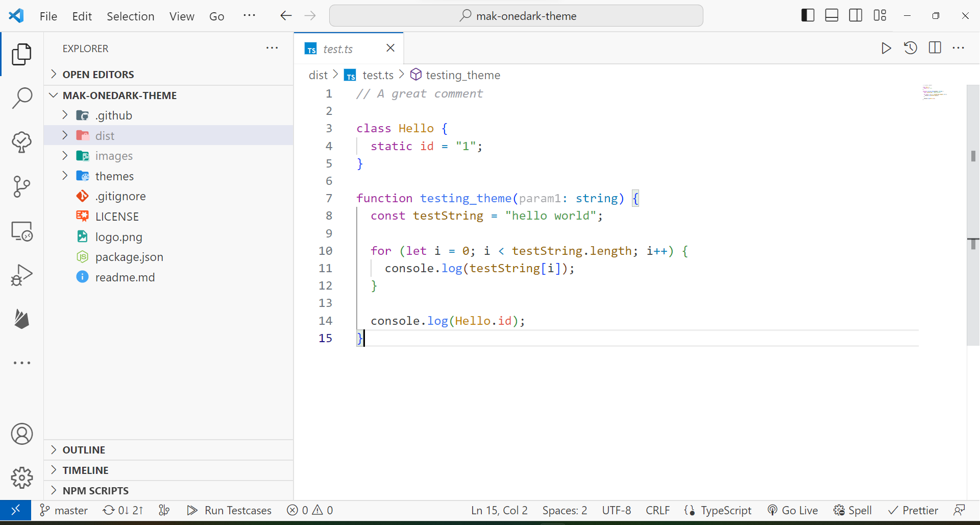The height and width of the screenshot is (525, 980).
Task: Expand the OUTLINE section
Action: (84, 450)
